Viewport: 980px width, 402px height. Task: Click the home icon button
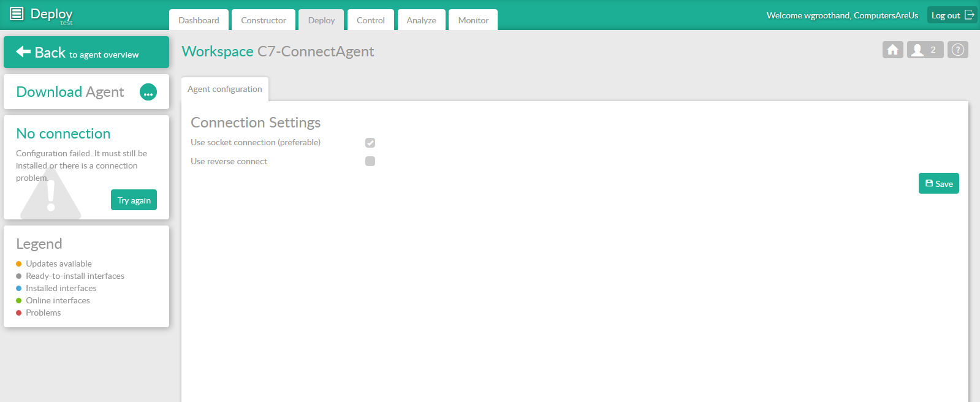(892, 50)
